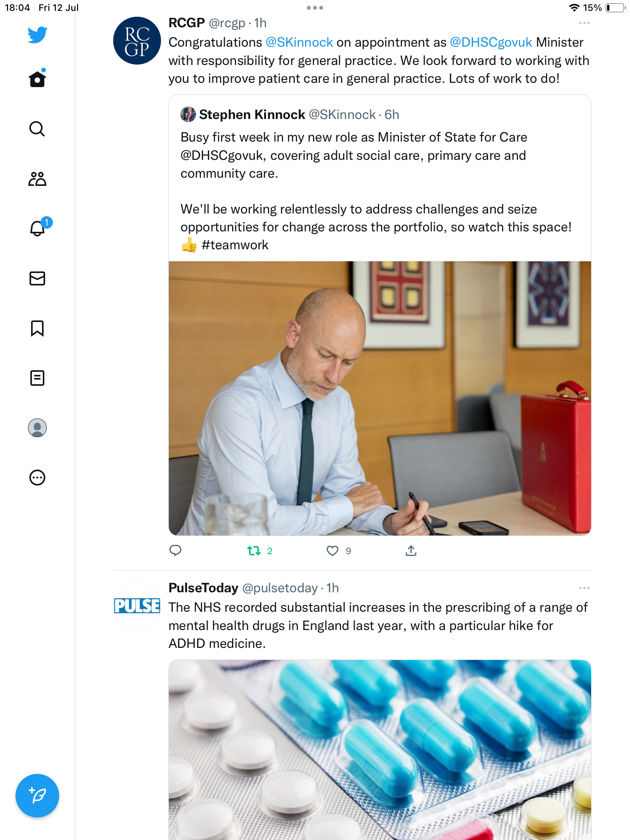This screenshot has width=630, height=840.
Task: Open the Lists icon in sidebar
Action: click(37, 378)
